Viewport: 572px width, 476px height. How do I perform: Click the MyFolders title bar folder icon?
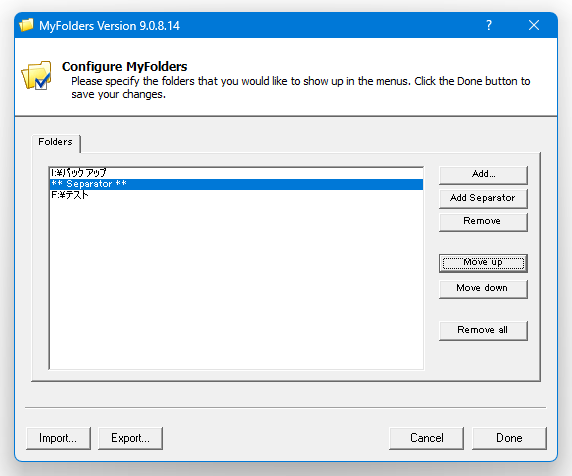tap(26, 25)
